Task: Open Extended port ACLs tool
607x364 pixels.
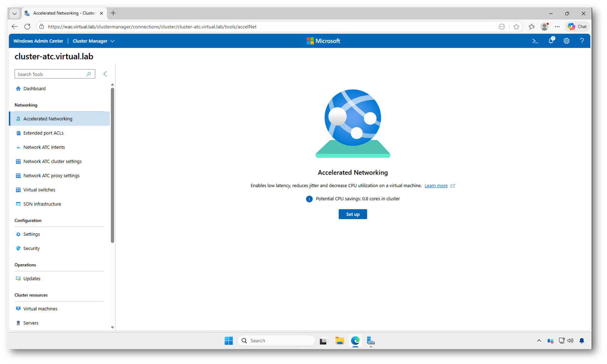Action: [x=59, y=133]
